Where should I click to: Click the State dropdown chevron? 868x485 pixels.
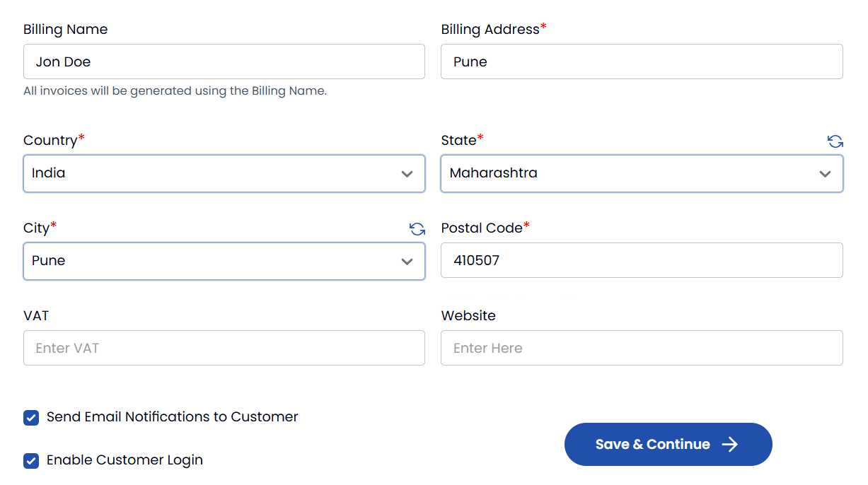pos(825,173)
